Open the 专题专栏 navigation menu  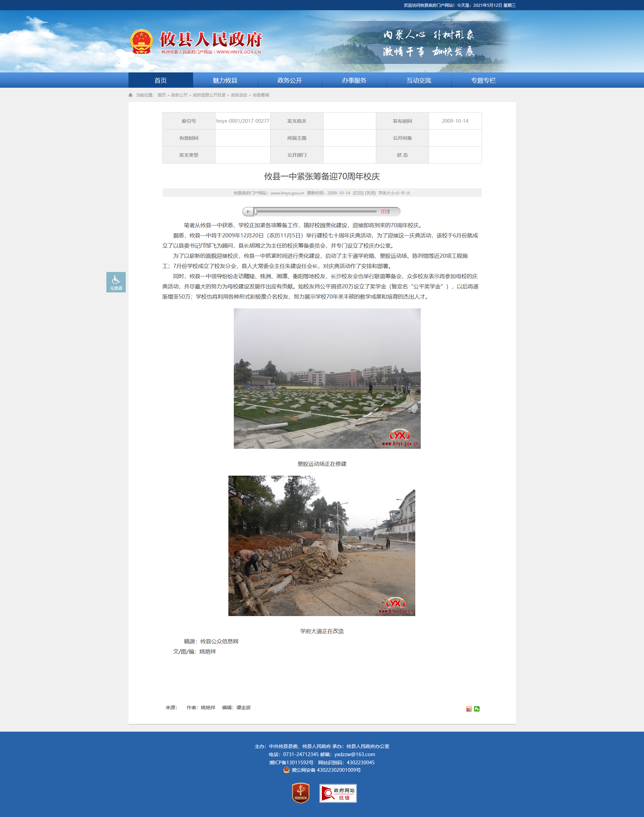pos(483,80)
